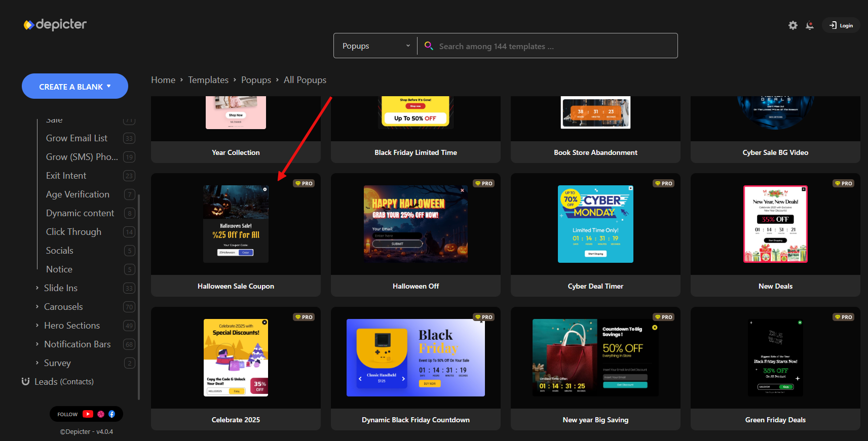868x441 pixels.
Task: Go to Home breadcrumb
Action: point(163,80)
